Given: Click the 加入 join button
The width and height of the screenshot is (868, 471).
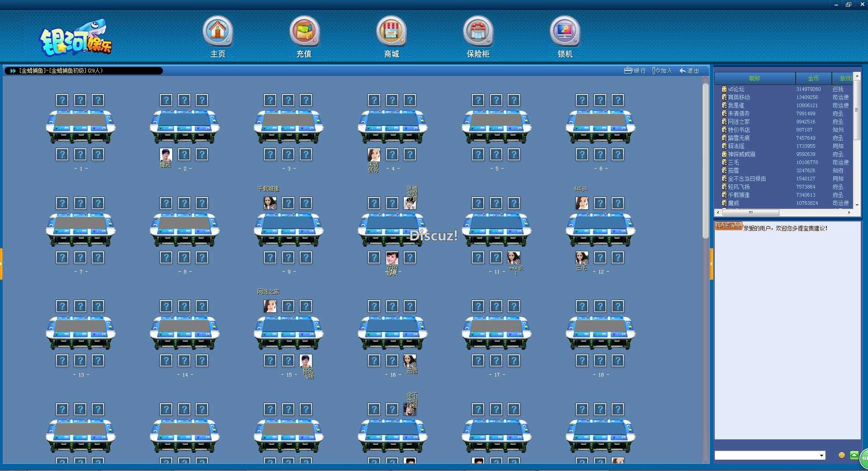Looking at the screenshot, I should [x=662, y=71].
